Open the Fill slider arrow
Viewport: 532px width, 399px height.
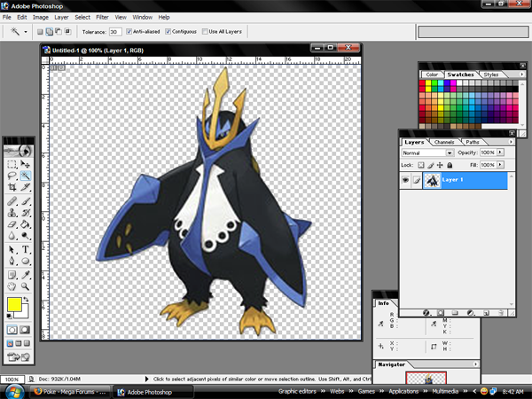point(500,165)
